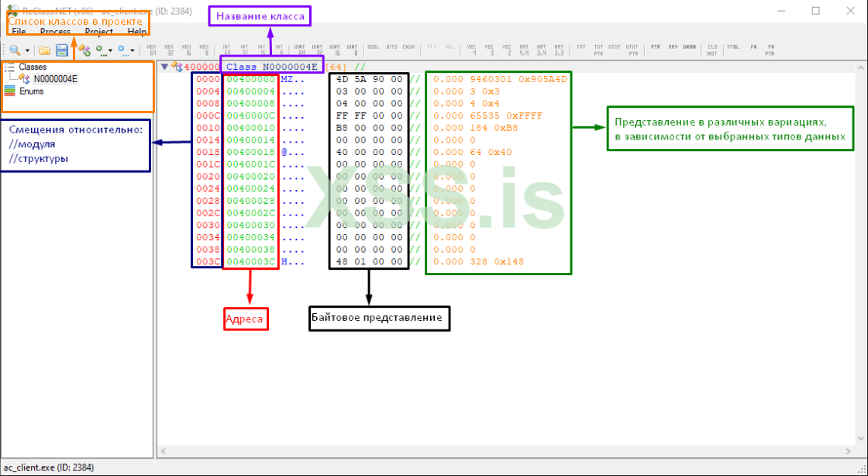Select class N0000004E in the tree
This screenshot has height=476, width=868.
[x=55, y=79]
